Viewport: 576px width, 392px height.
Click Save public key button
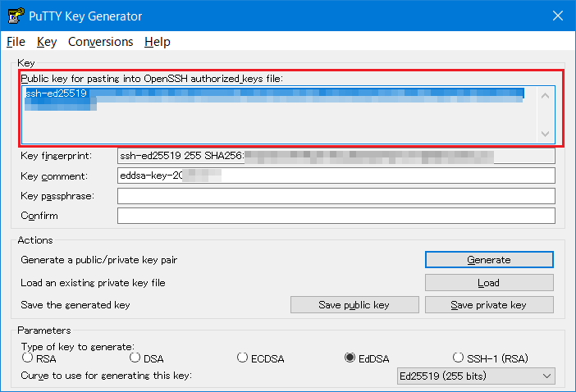[354, 305]
